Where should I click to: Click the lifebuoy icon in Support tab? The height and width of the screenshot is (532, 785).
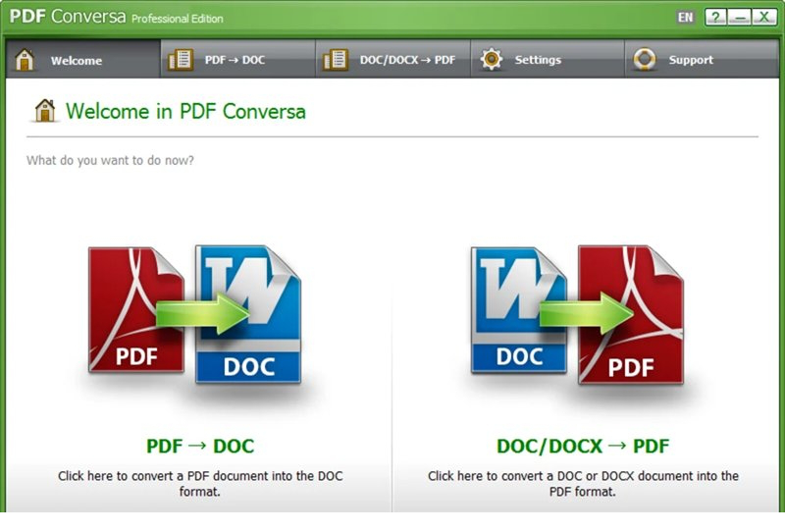tap(645, 60)
